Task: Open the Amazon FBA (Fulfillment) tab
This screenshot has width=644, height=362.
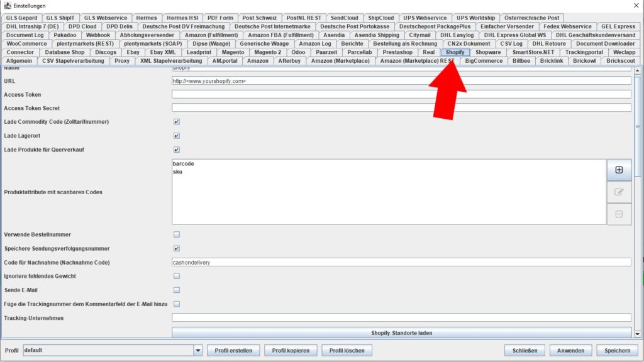Action: click(280, 35)
